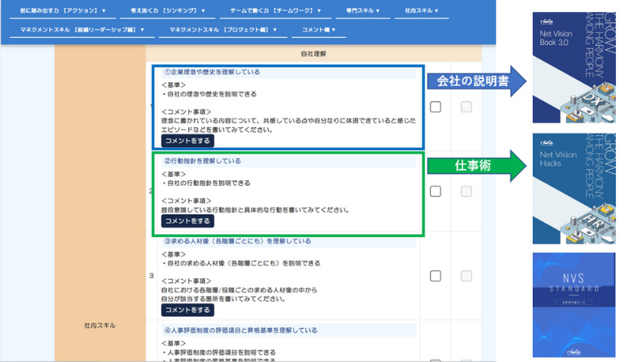This screenshot has height=362, width=644.
Task: Click the text ・自社の理念や歴史を説明できる
Action: [x=209, y=94]
